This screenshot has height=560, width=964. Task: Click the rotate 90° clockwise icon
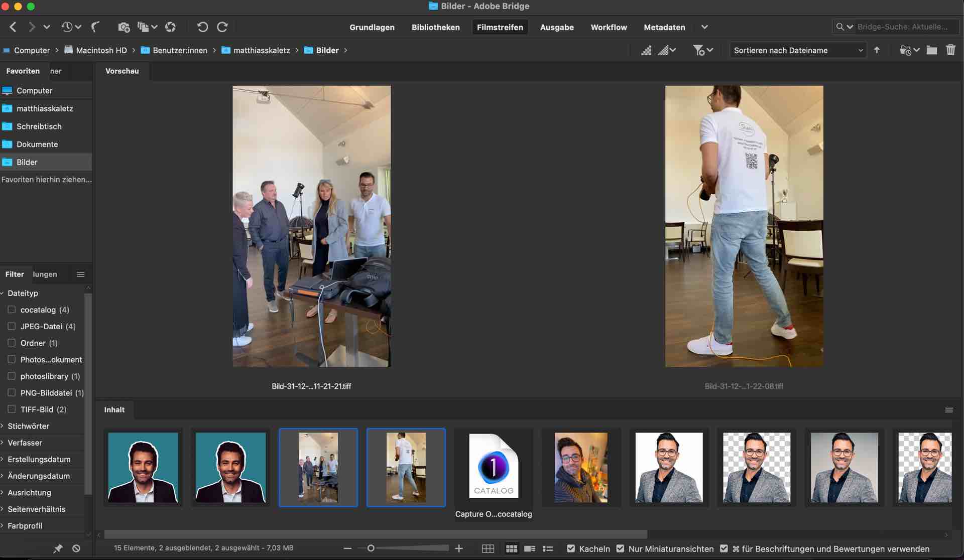(222, 27)
